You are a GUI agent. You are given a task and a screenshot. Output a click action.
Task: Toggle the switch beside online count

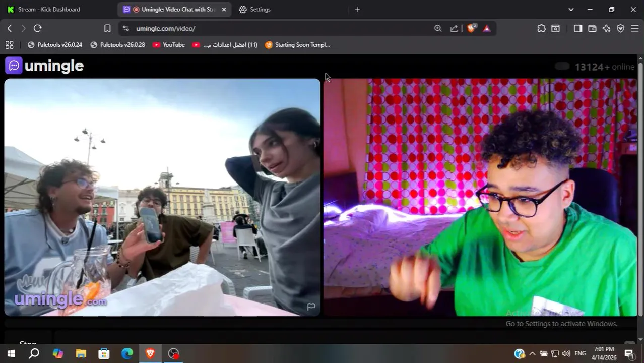562,66
